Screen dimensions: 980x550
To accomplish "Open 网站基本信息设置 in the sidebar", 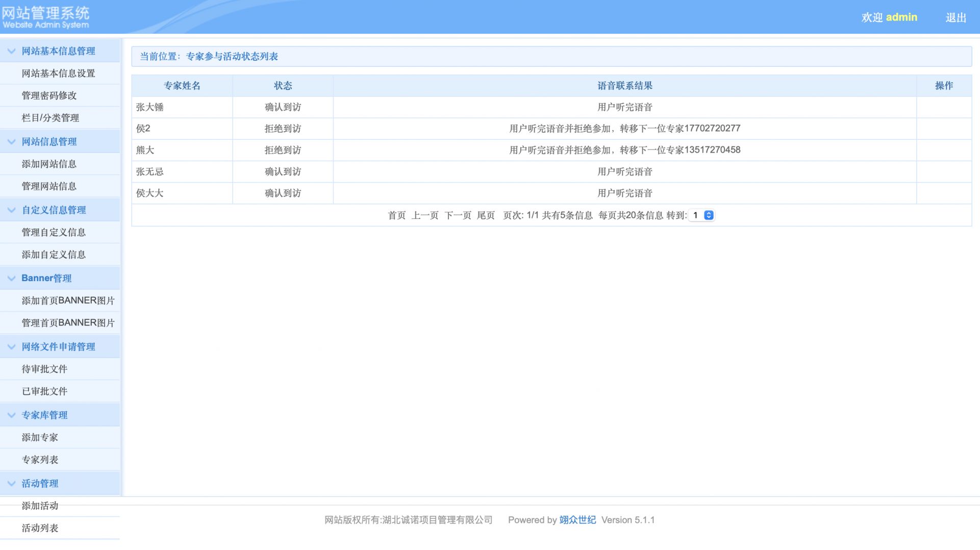I will pyautogui.click(x=58, y=73).
